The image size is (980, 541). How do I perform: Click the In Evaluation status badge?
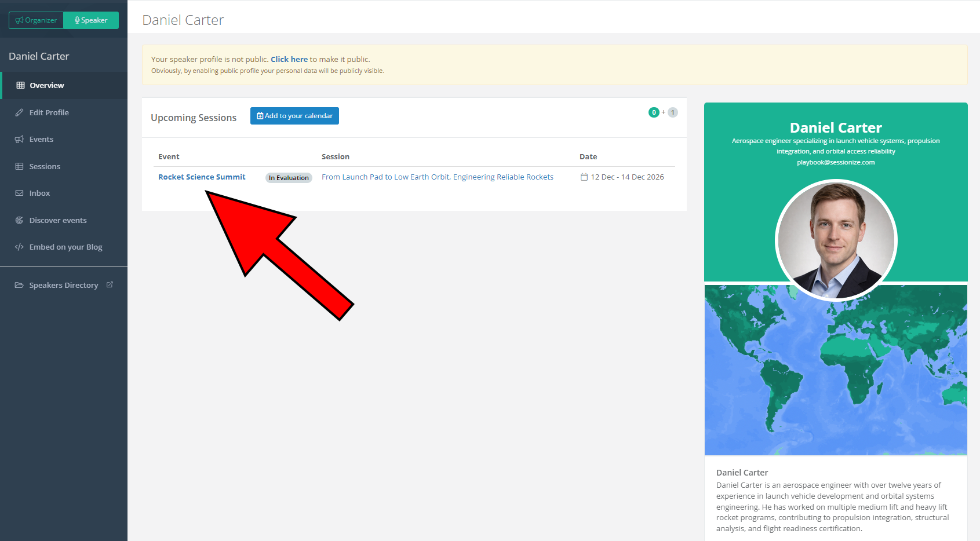point(289,178)
